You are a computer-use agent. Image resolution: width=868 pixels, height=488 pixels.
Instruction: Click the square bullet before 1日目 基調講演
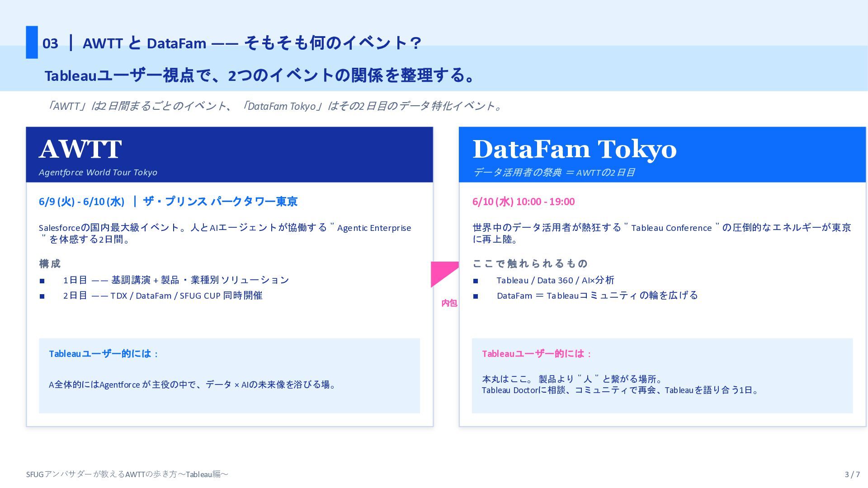point(42,281)
